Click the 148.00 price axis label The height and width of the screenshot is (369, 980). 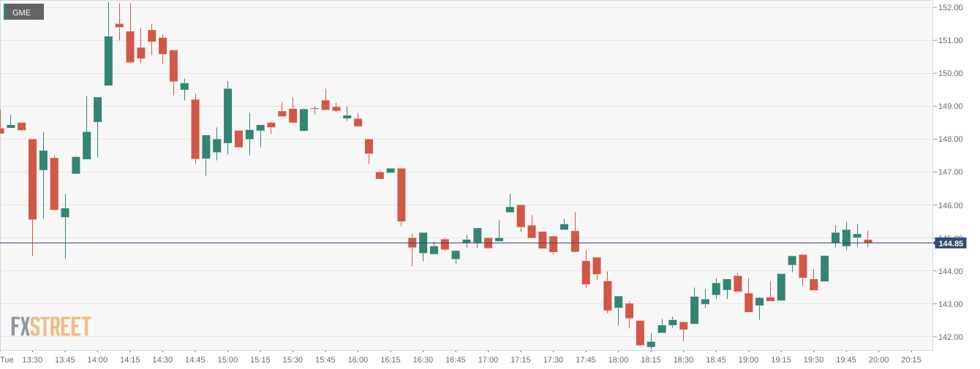coord(950,139)
